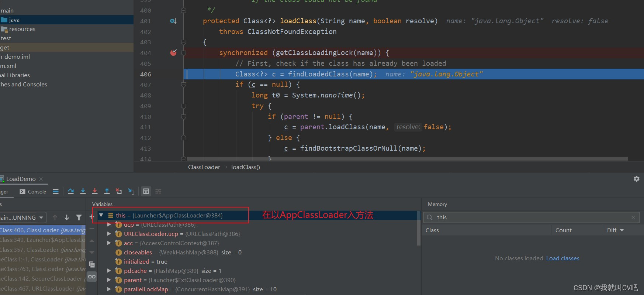Fold code block at line 404
644x295 pixels.
click(184, 53)
